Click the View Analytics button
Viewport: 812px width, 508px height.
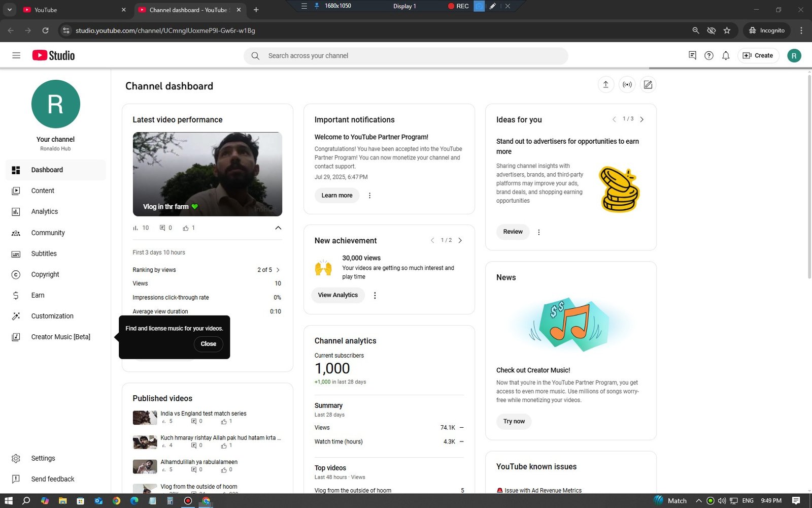coord(338,295)
